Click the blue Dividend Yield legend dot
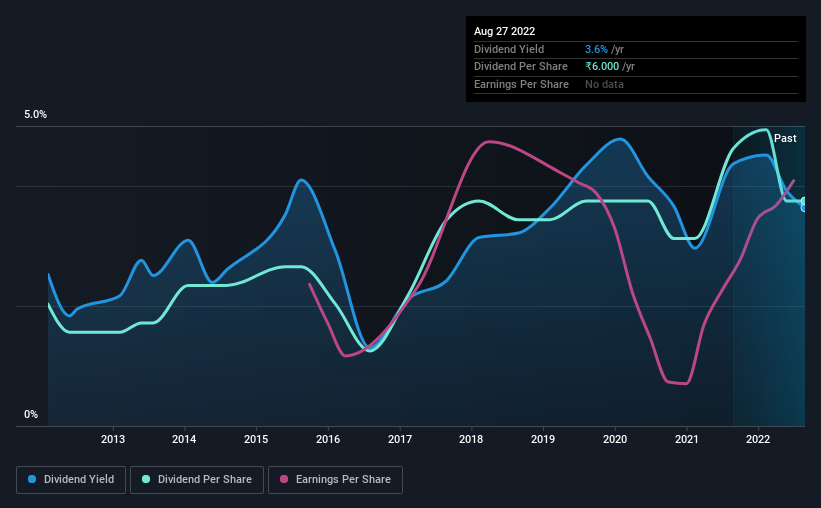821x508 pixels. click(32, 479)
